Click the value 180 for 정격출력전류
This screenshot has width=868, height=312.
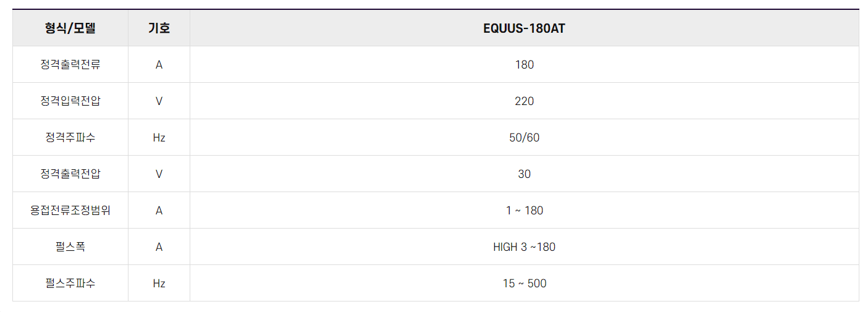[524, 64]
